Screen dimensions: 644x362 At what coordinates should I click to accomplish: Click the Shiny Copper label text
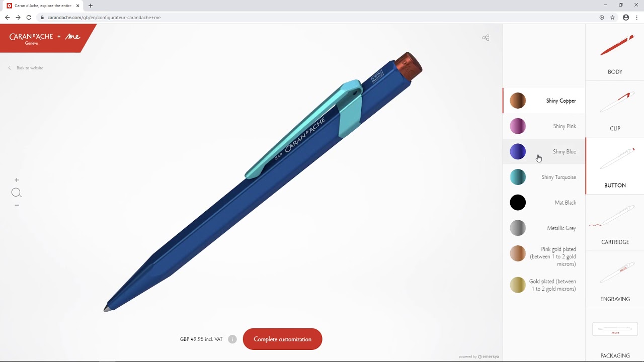pos(561,101)
